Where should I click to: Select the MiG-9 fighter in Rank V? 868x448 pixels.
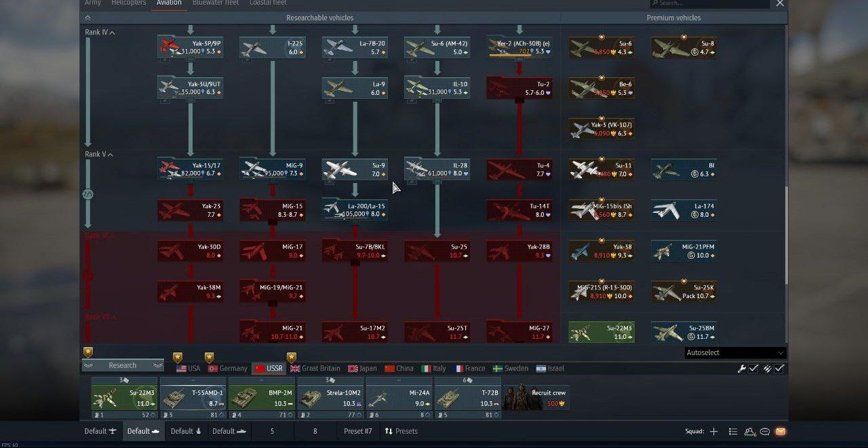coord(273,169)
